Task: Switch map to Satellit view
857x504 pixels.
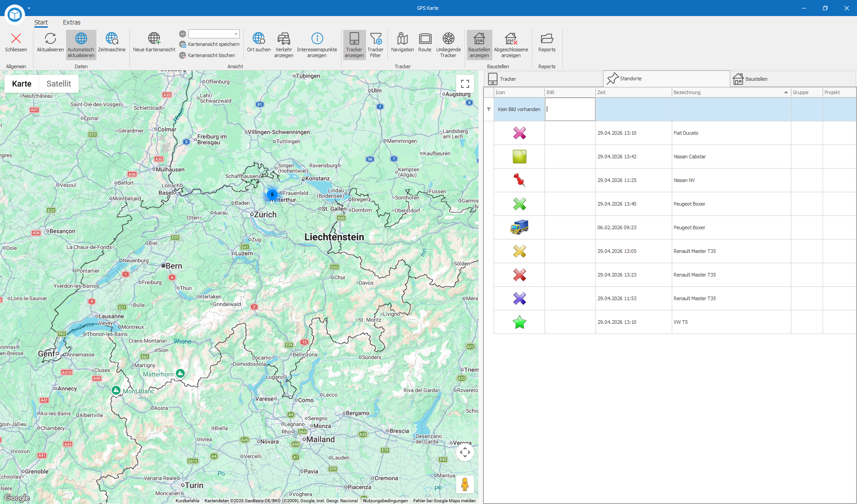Action: coord(59,84)
